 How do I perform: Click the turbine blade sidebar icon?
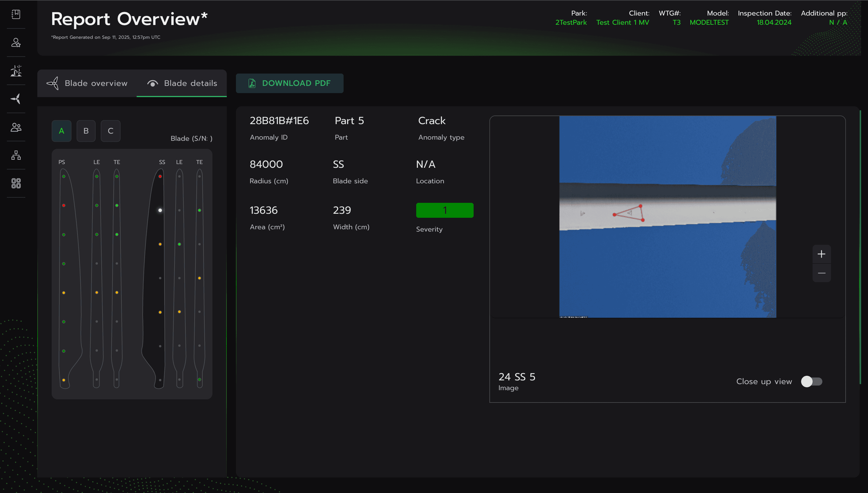pos(16,99)
